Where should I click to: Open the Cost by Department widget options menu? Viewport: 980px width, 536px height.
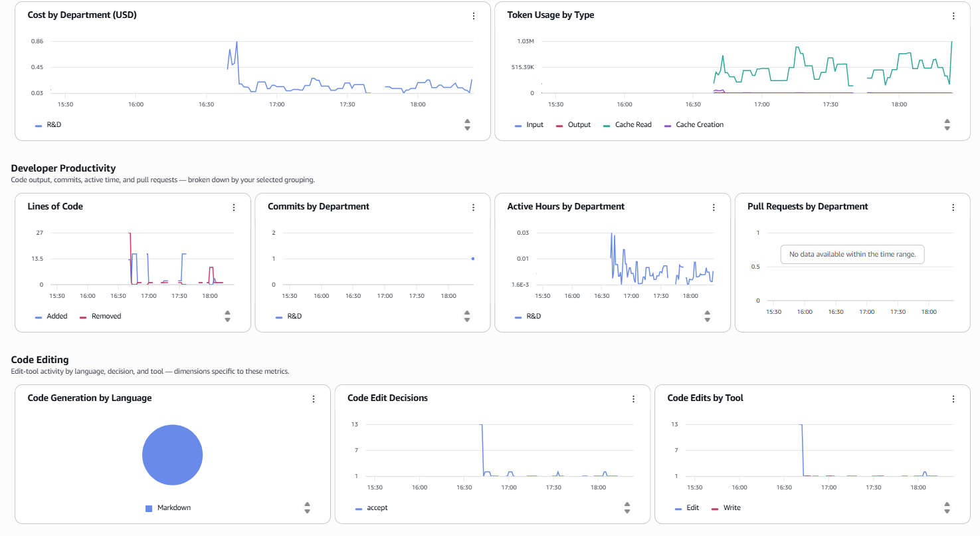pyautogui.click(x=474, y=16)
